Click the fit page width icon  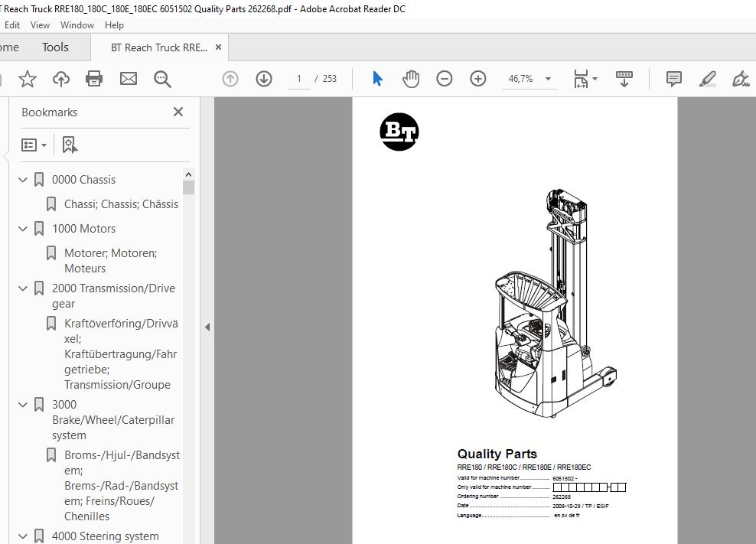point(581,79)
